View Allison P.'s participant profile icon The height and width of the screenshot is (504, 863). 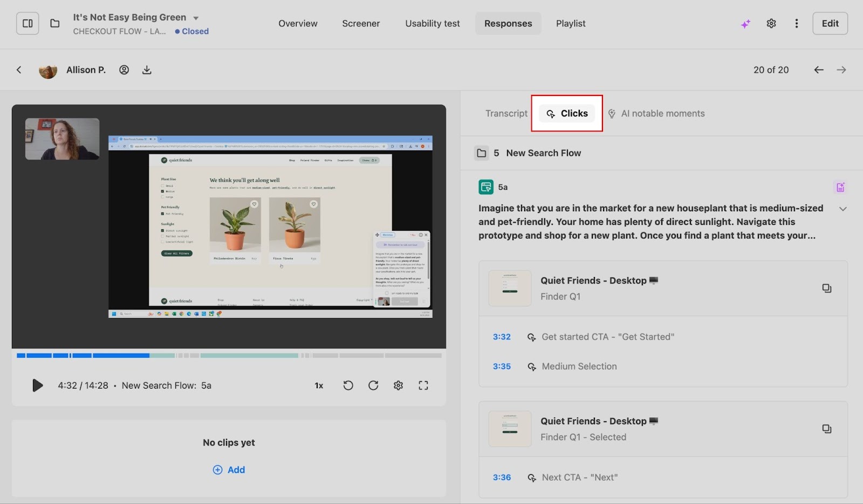(124, 70)
